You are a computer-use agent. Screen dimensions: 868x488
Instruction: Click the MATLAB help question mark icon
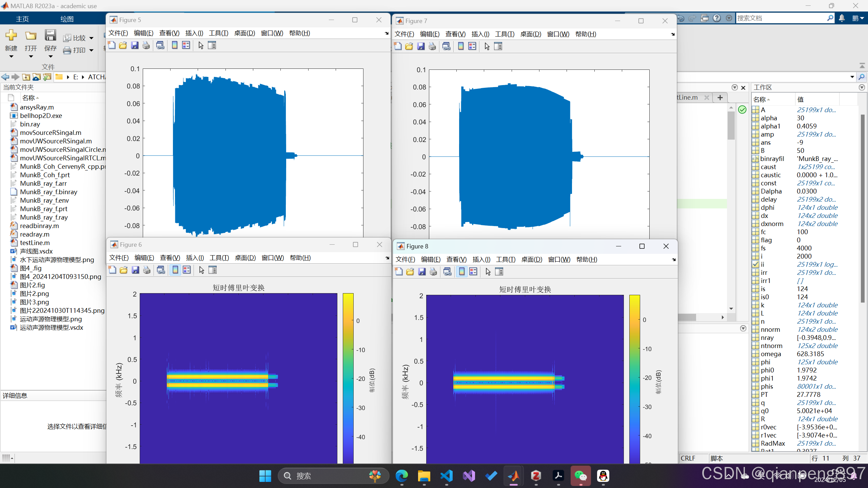716,18
